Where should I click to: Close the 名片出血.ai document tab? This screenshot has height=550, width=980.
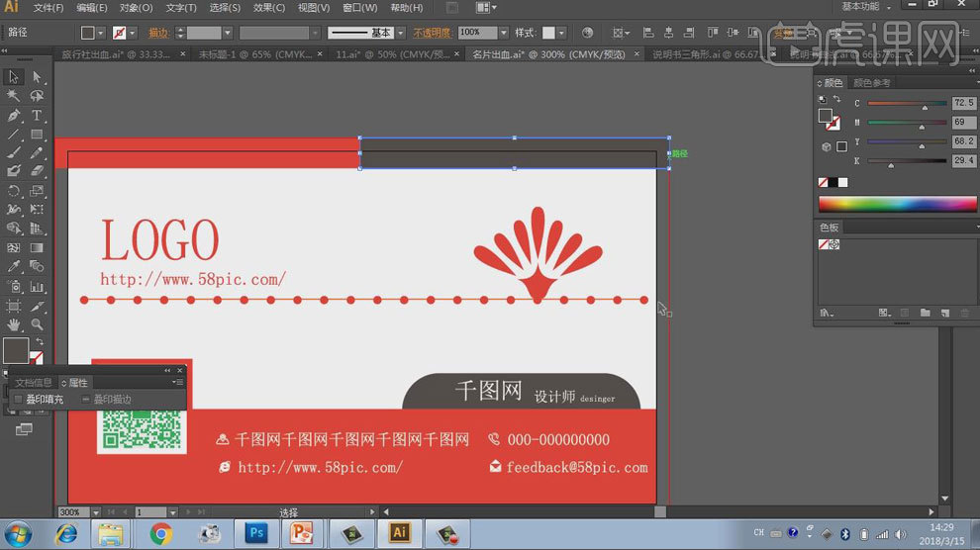[x=637, y=54]
